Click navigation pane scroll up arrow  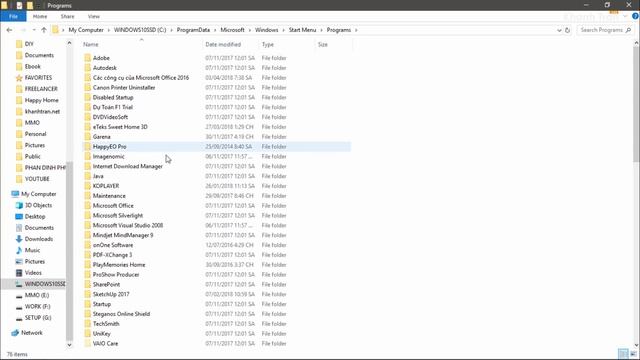(69, 43)
